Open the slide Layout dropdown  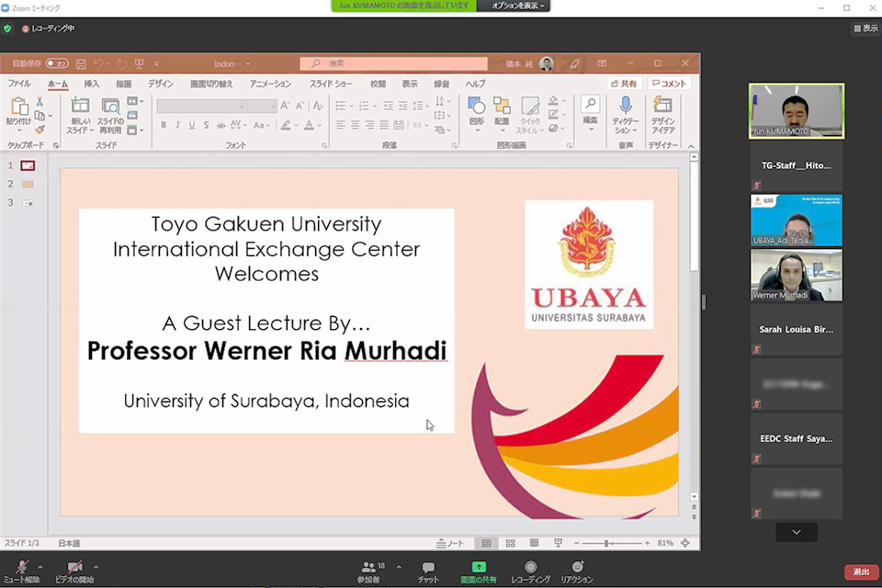tap(135, 101)
